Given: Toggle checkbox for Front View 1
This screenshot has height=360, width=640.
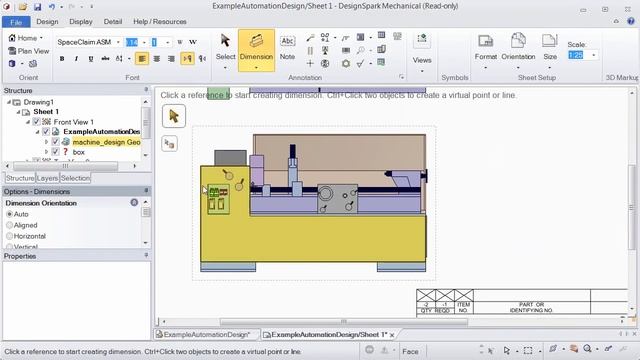Looking at the screenshot, I should pyautogui.click(x=36, y=122).
